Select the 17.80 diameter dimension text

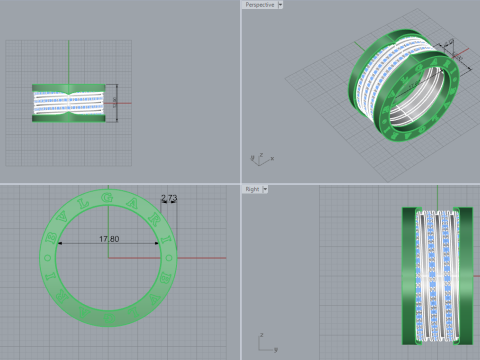click(109, 239)
